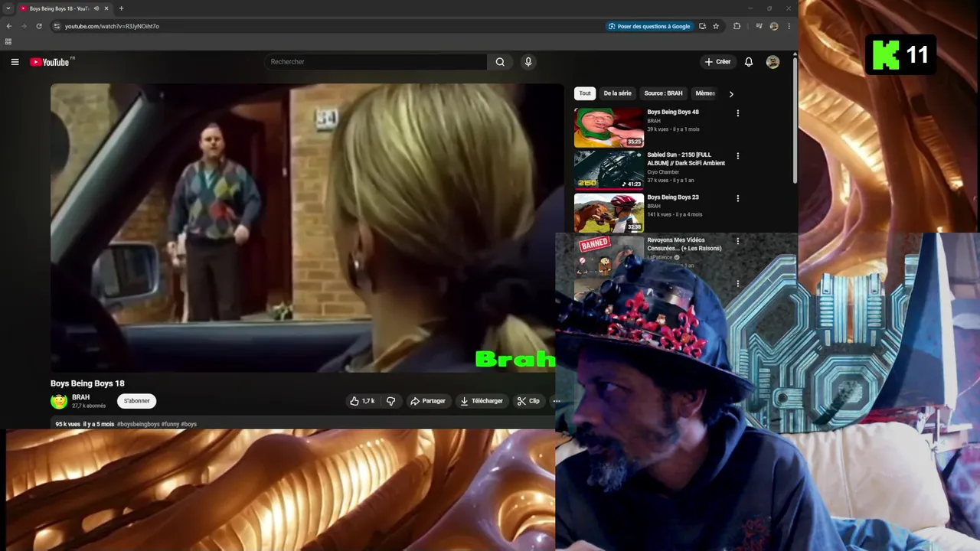Open the YouTube hamburger guide menu
The image size is (980, 551).
pos(15,62)
